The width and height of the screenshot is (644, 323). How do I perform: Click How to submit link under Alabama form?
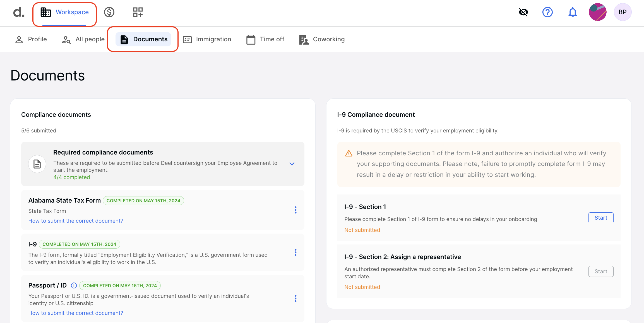pyautogui.click(x=76, y=221)
